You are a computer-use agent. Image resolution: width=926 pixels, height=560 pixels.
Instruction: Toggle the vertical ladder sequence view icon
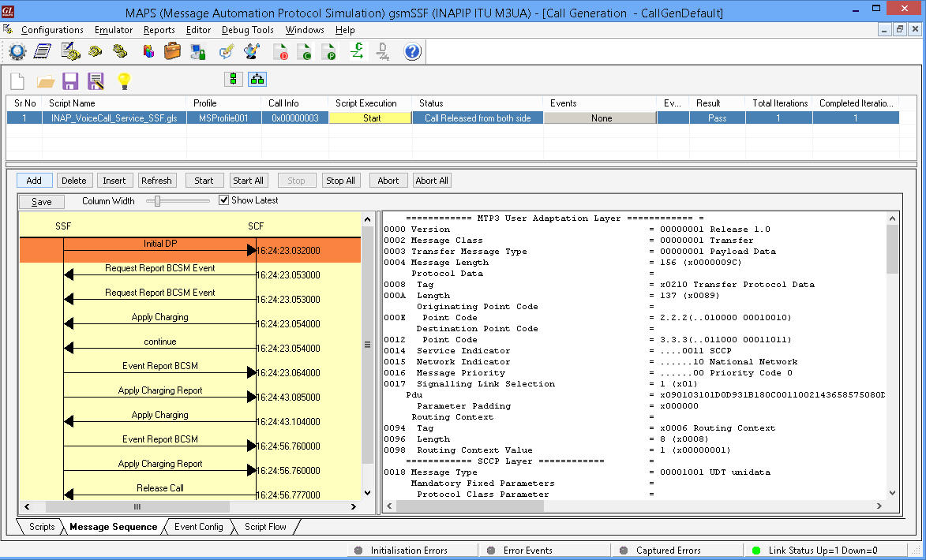[233, 79]
